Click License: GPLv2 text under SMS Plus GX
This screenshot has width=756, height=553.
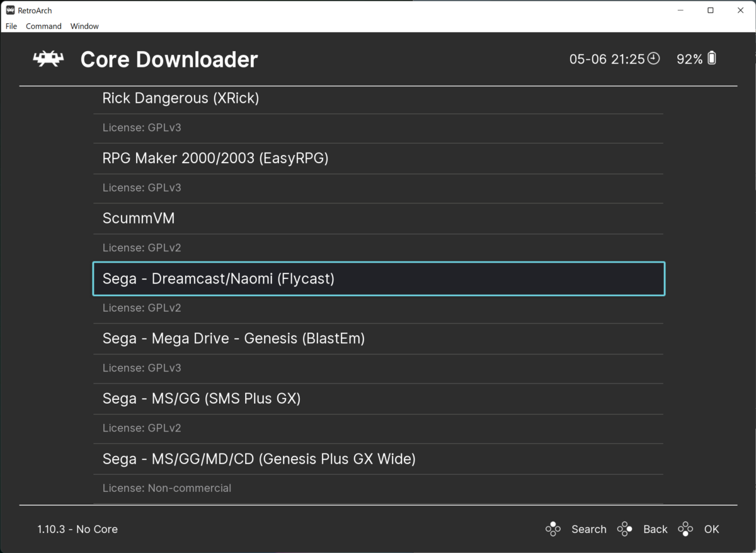point(142,428)
